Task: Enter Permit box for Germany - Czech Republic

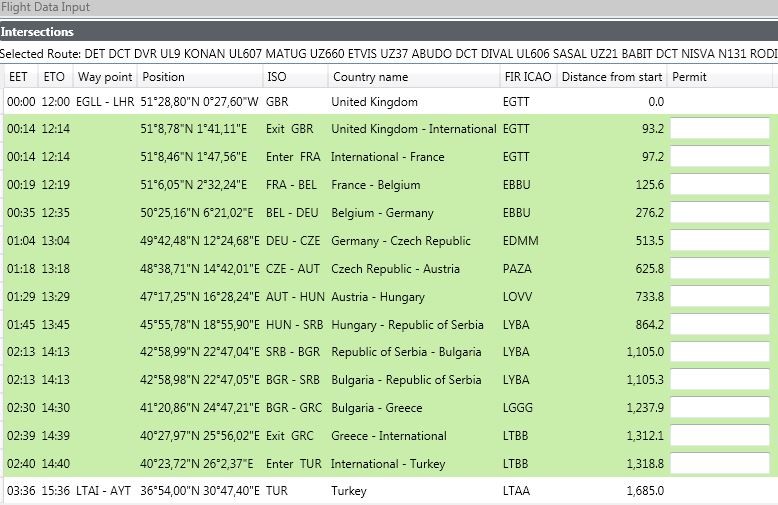Action: pos(719,241)
